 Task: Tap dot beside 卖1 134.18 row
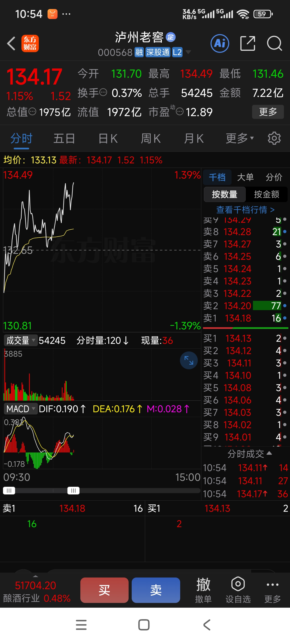[285, 318]
